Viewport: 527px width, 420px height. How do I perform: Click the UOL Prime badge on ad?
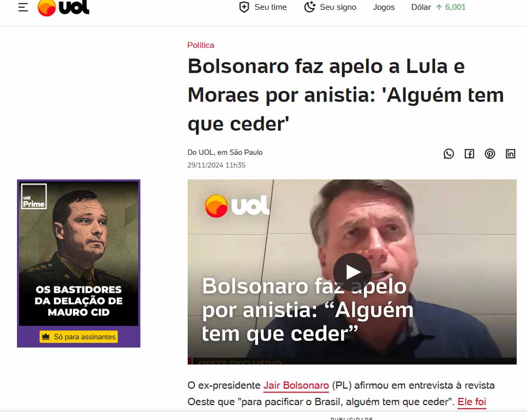click(x=33, y=197)
